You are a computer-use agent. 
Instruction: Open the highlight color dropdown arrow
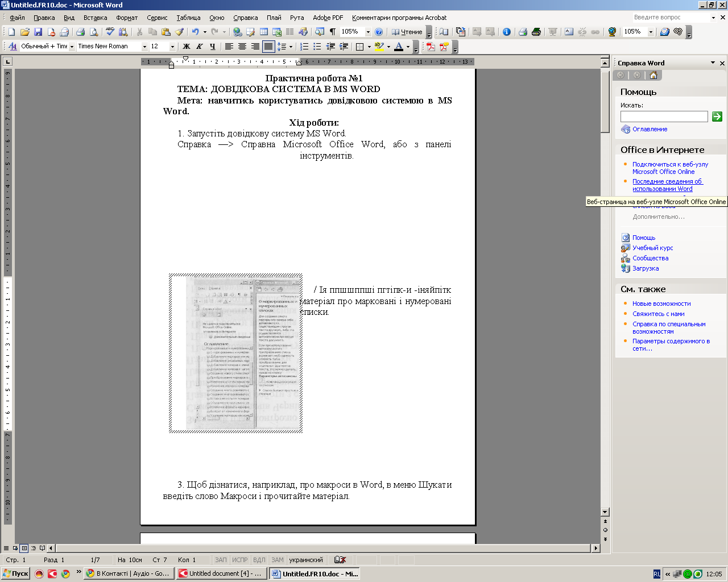(x=388, y=47)
